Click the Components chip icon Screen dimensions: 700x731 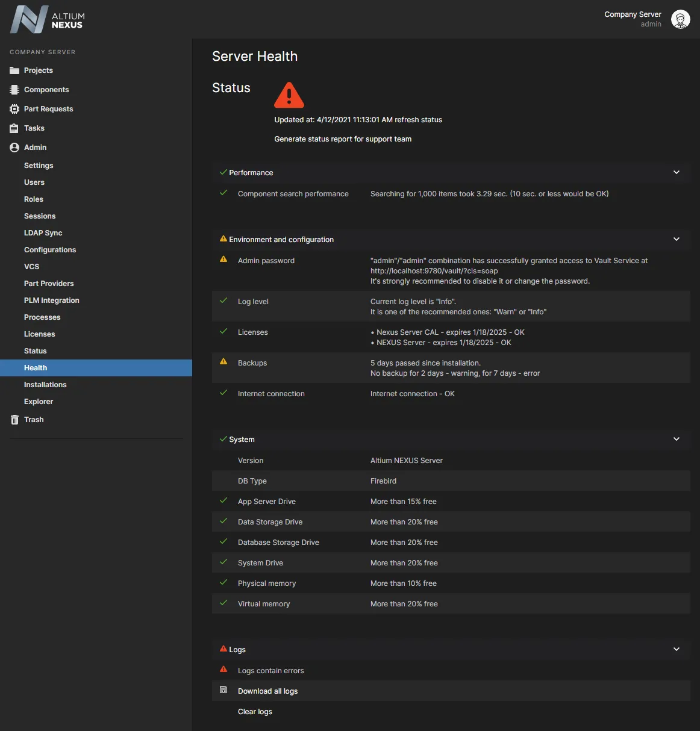pos(14,90)
